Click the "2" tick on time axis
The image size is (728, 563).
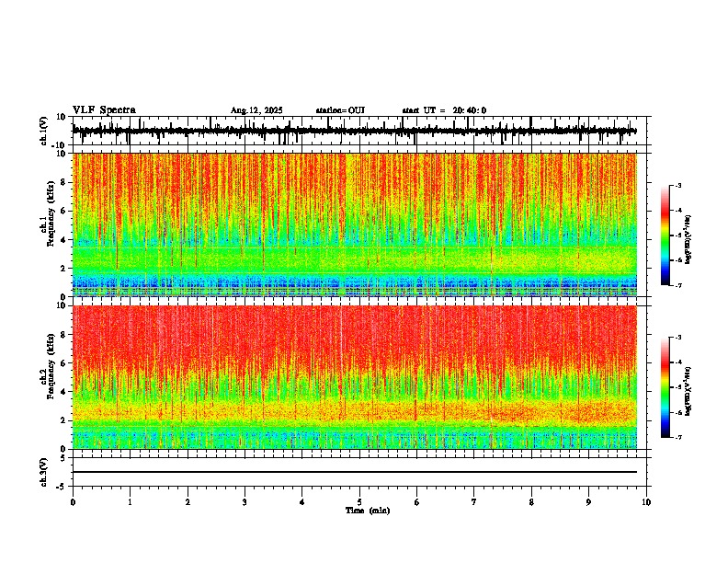(x=188, y=502)
